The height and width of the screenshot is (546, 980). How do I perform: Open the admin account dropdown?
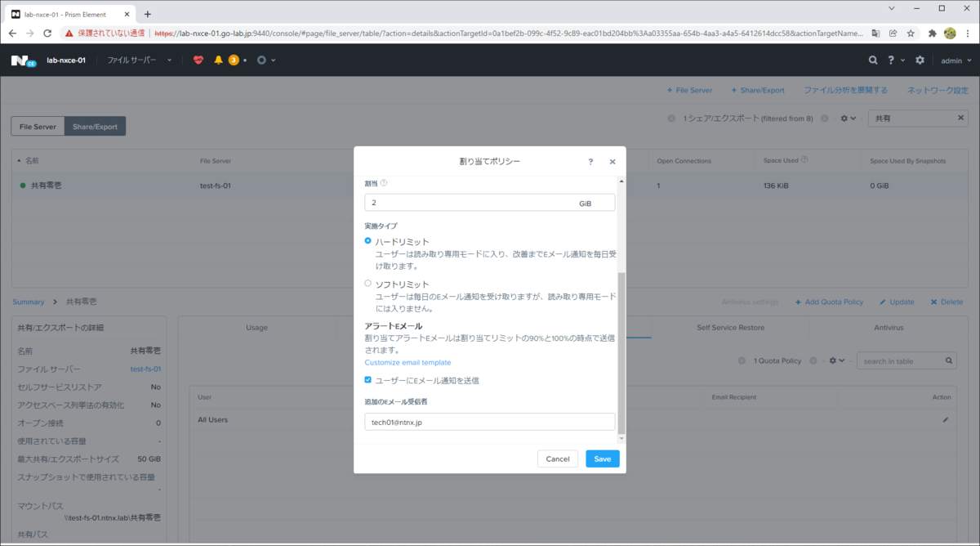click(955, 59)
